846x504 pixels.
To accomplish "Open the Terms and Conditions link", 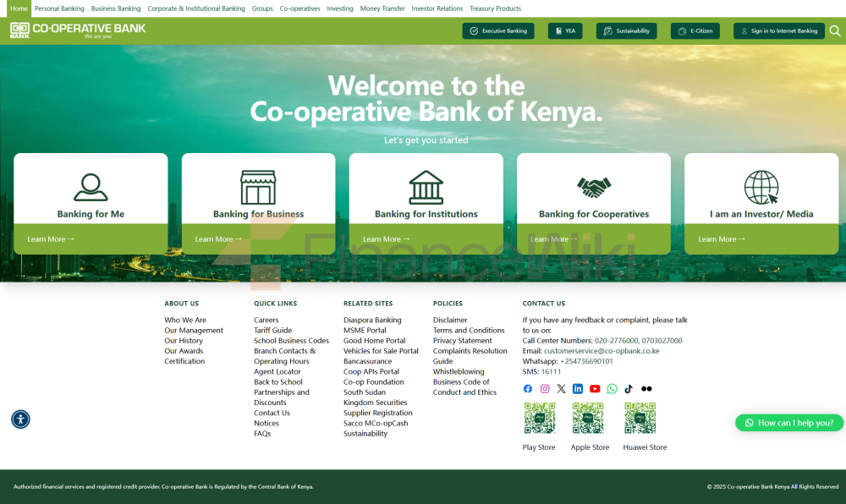I will [x=469, y=330].
